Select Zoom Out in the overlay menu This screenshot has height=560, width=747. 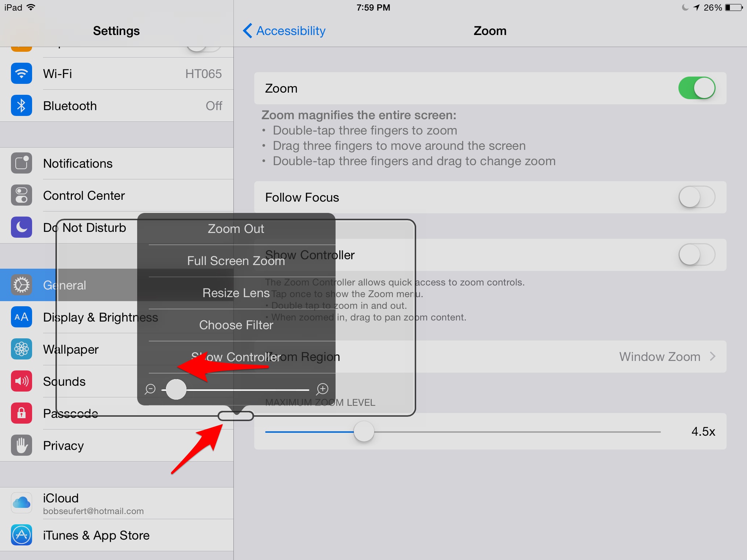[236, 229]
